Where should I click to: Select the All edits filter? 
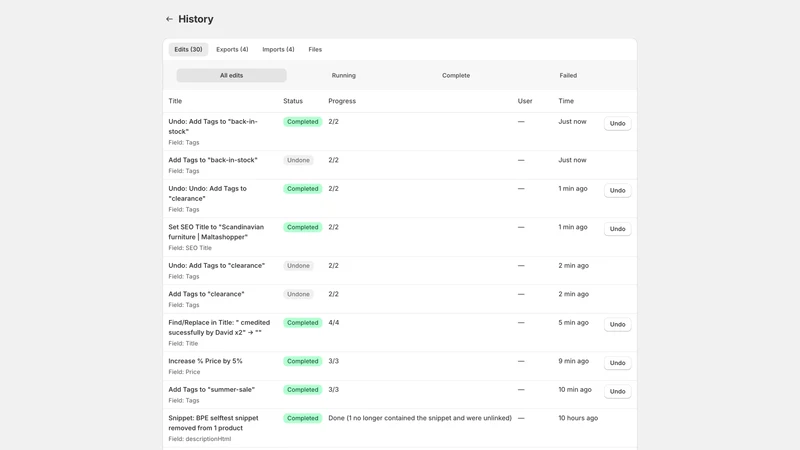[x=232, y=76]
